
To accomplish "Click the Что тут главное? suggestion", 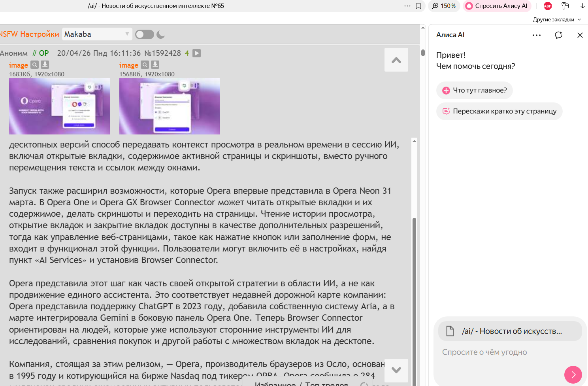I will [x=475, y=90].
